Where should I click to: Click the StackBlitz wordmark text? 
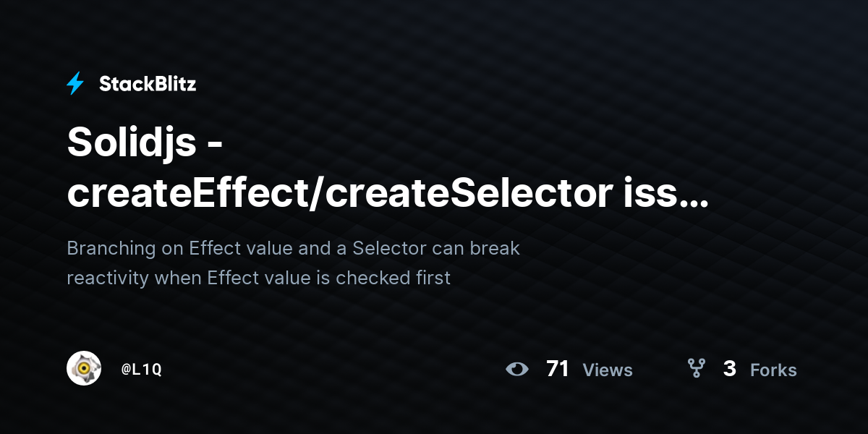pos(148,84)
